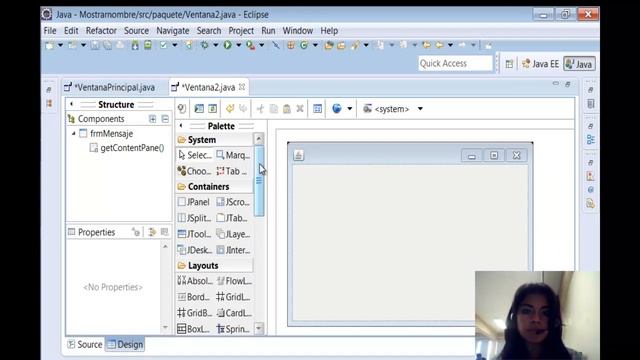The height and width of the screenshot is (360, 640).
Task: Collapse the Containers palette category
Action: coord(215,187)
